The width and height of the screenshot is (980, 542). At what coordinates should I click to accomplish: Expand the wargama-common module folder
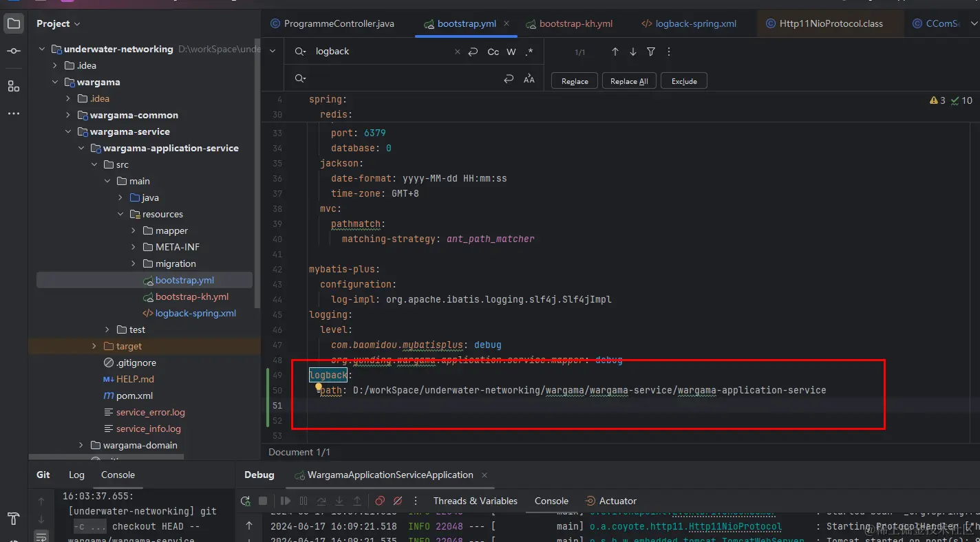click(x=68, y=115)
